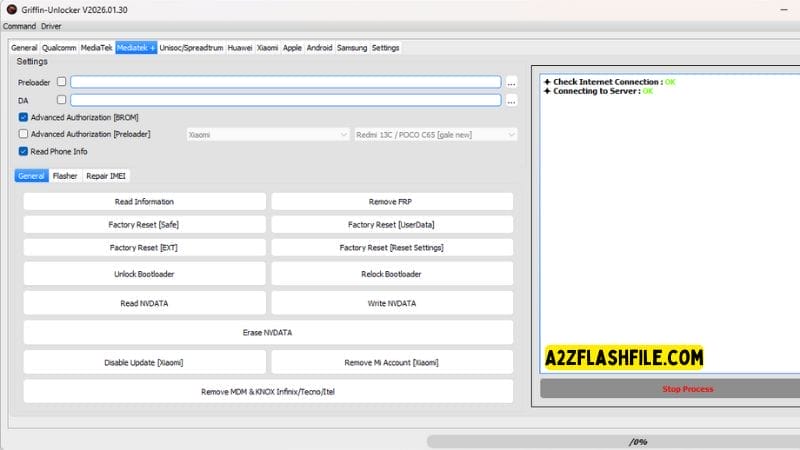Open the Xiaomi brand dropdown

267,135
